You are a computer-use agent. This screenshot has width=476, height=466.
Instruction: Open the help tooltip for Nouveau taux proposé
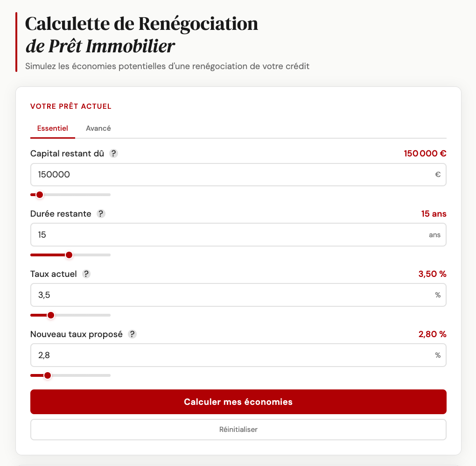[x=132, y=334]
